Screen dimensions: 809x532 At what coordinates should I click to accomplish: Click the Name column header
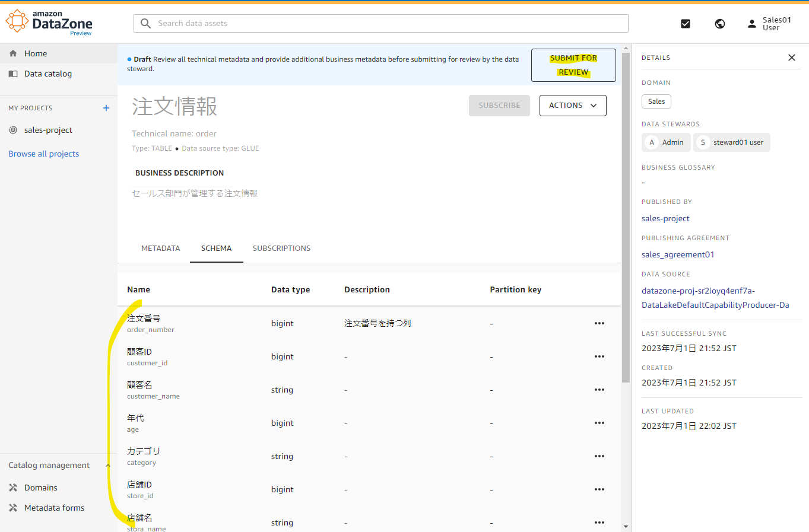[138, 289]
